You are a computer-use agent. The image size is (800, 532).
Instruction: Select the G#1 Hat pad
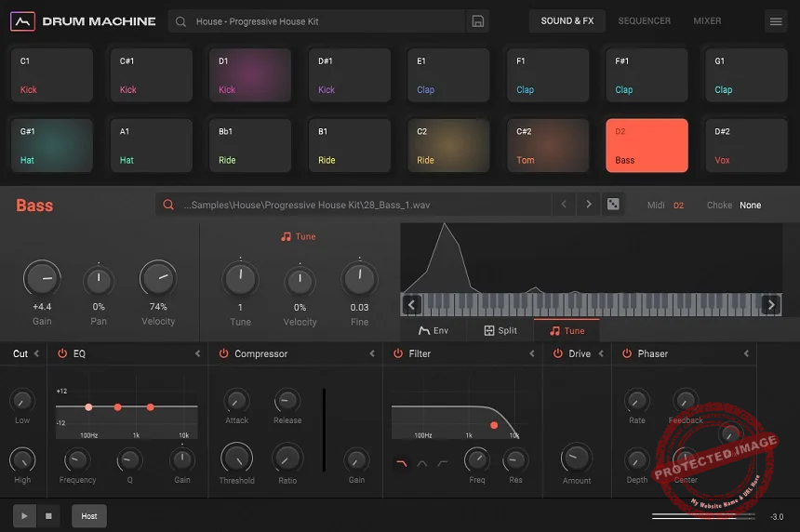pyautogui.click(x=51, y=145)
